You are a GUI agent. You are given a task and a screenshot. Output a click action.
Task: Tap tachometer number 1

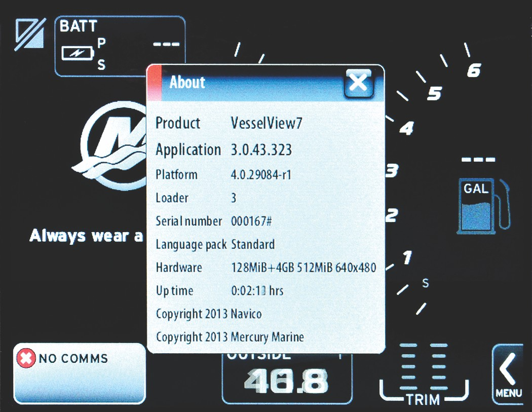coord(407,257)
